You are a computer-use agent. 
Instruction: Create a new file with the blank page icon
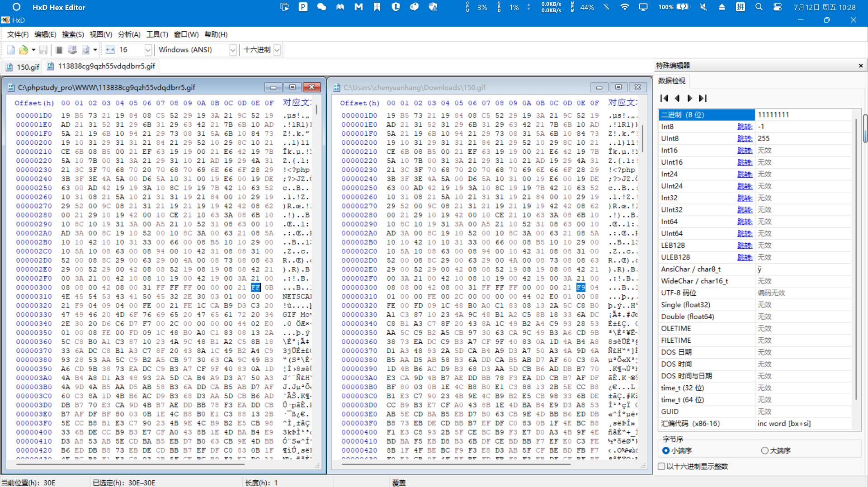(11, 50)
